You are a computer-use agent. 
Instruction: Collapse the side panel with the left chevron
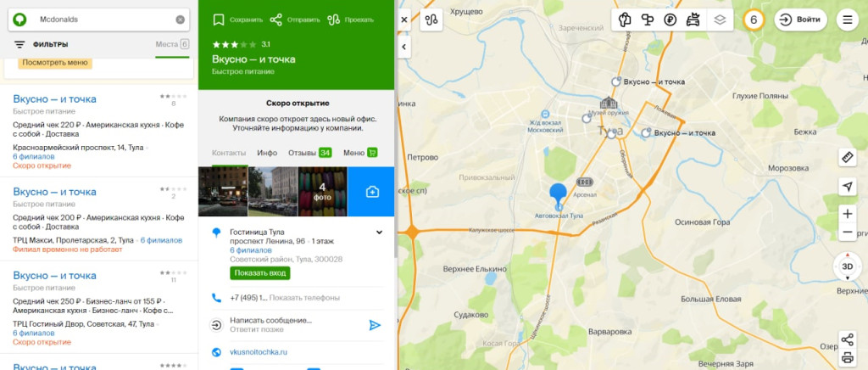(403, 47)
